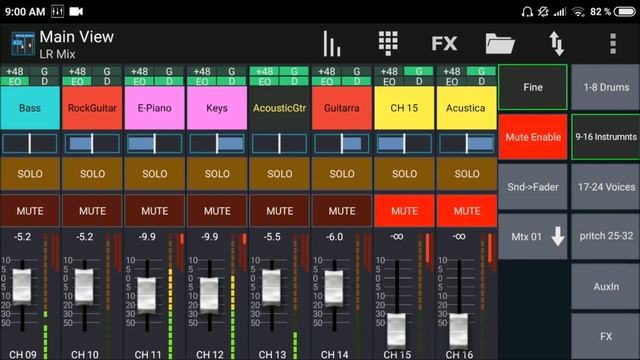Screen dimensions: 640x360
Task: Tap the RockGuitar pan control
Action: click(x=92, y=144)
